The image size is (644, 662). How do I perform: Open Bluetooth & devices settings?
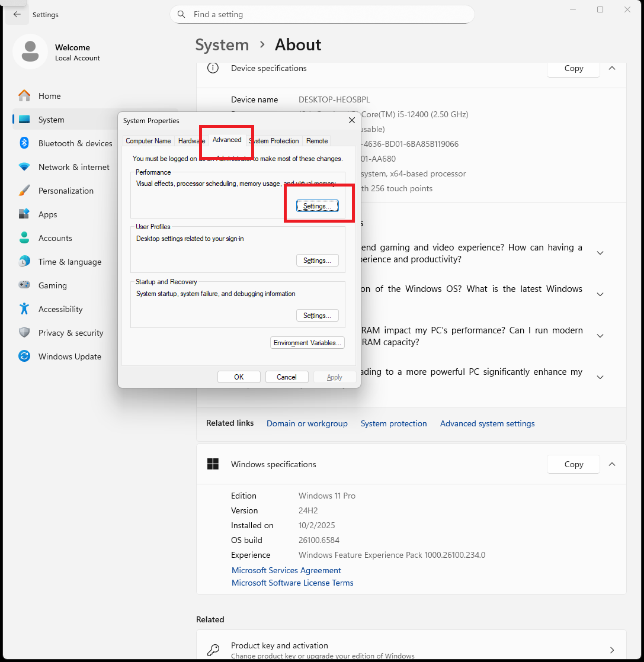click(75, 143)
